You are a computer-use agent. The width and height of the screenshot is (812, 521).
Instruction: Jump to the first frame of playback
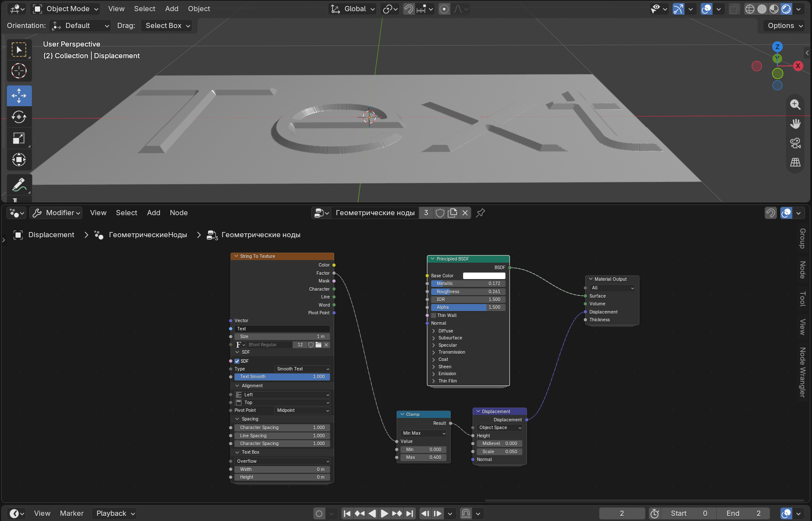[x=347, y=513]
